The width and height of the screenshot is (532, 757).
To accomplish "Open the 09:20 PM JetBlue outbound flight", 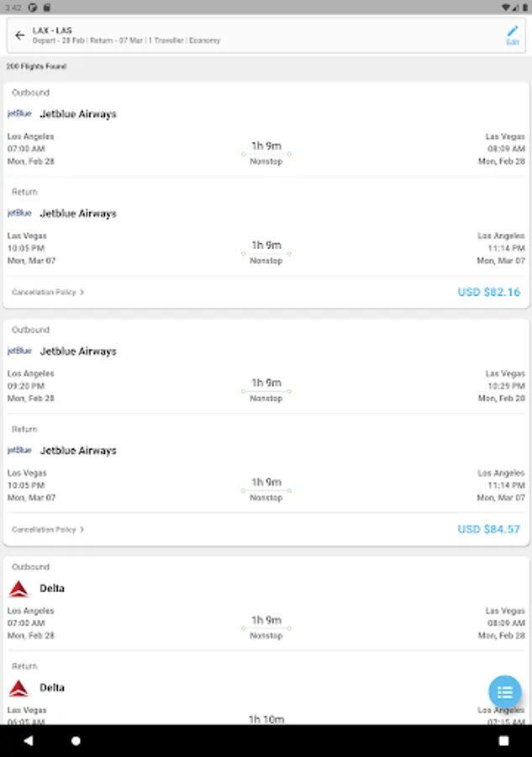I will (x=266, y=386).
